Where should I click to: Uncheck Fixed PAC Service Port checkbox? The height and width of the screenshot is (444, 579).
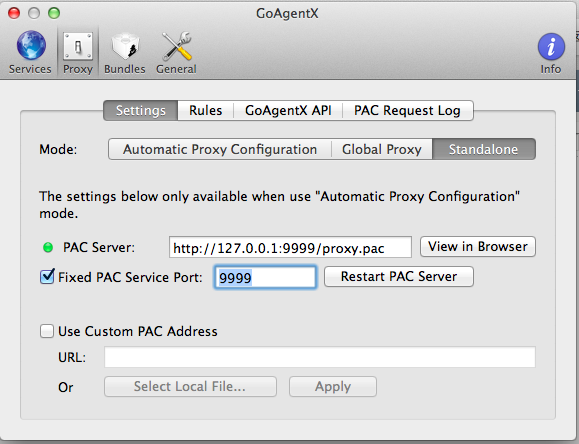pyautogui.click(x=47, y=276)
